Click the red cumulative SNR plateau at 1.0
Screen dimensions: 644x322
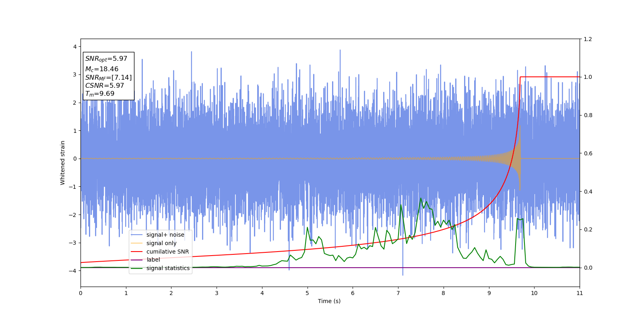pos(550,77)
